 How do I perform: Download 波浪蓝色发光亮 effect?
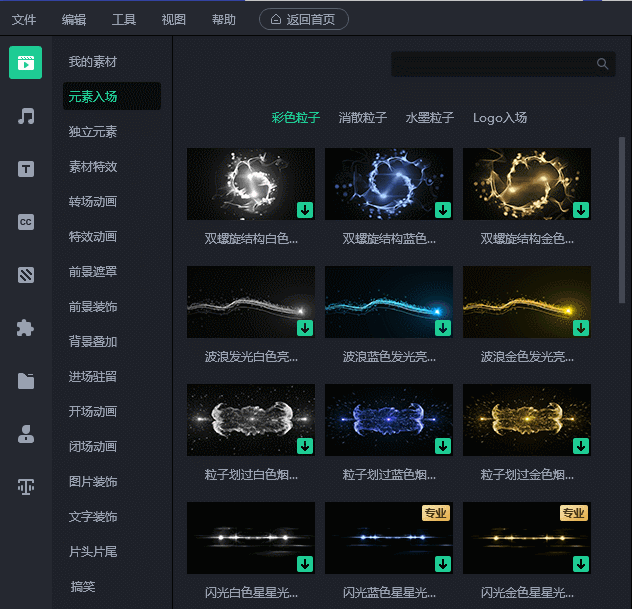(x=443, y=328)
